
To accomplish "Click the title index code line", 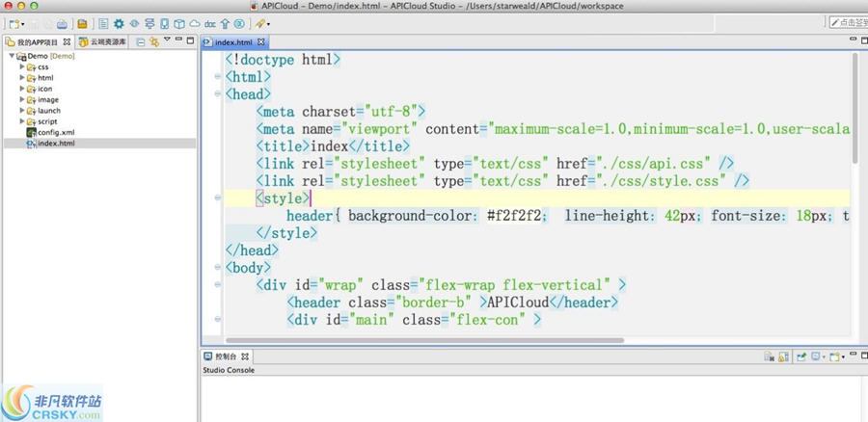I will click(333, 146).
